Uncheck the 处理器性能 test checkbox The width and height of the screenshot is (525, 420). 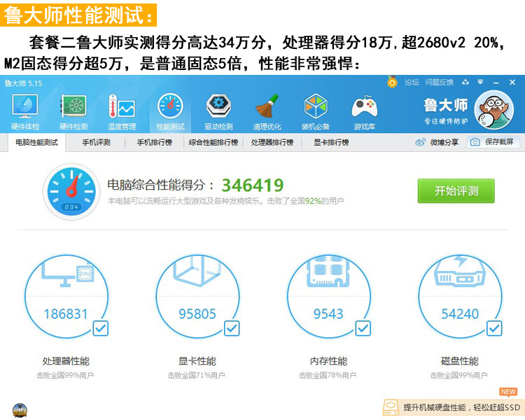point(100,328)
